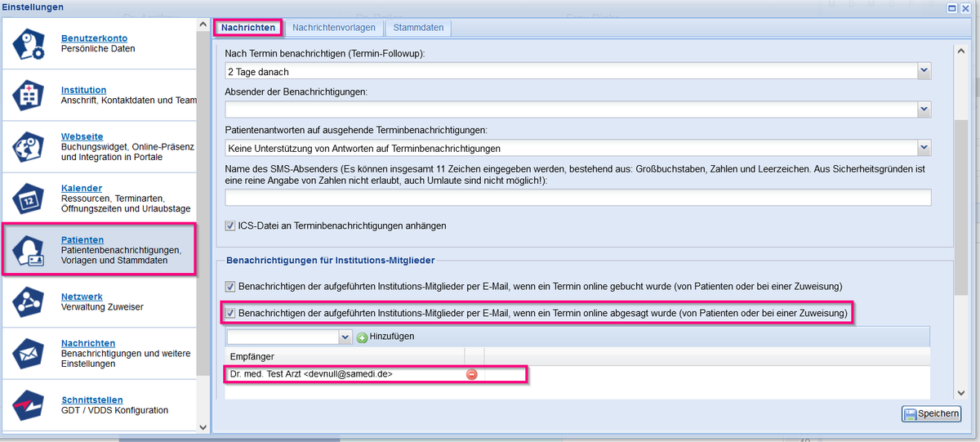Image resolution: width=980 pixels, height=442 pixels.
Task: Click the '2 Tage danach' field
Action: tap(571, 72)
